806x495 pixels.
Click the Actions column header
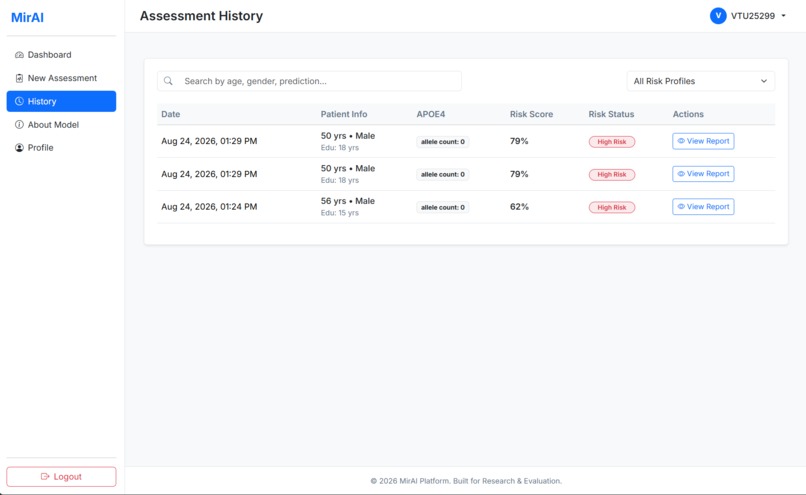[x=688, y=114]
